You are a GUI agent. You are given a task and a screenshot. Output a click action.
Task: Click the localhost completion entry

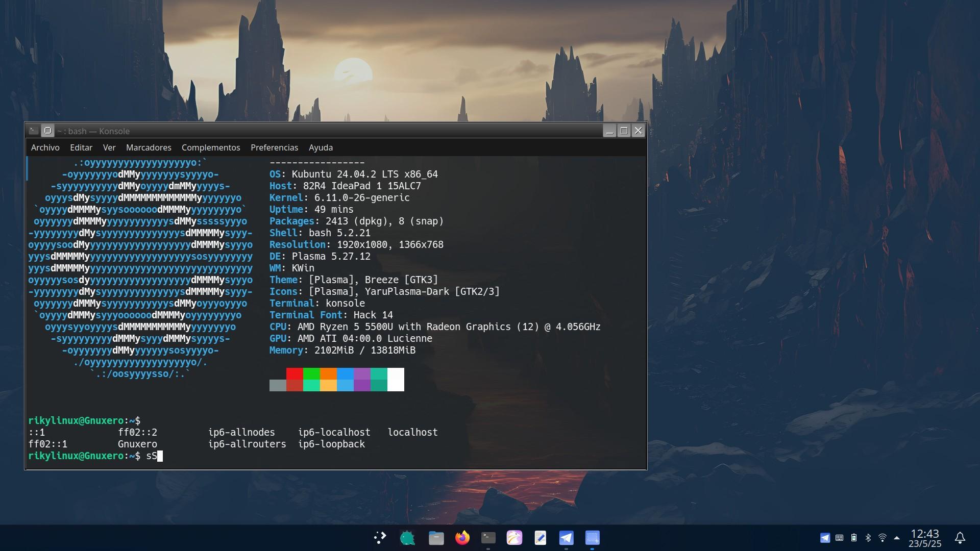pos(412,433)
